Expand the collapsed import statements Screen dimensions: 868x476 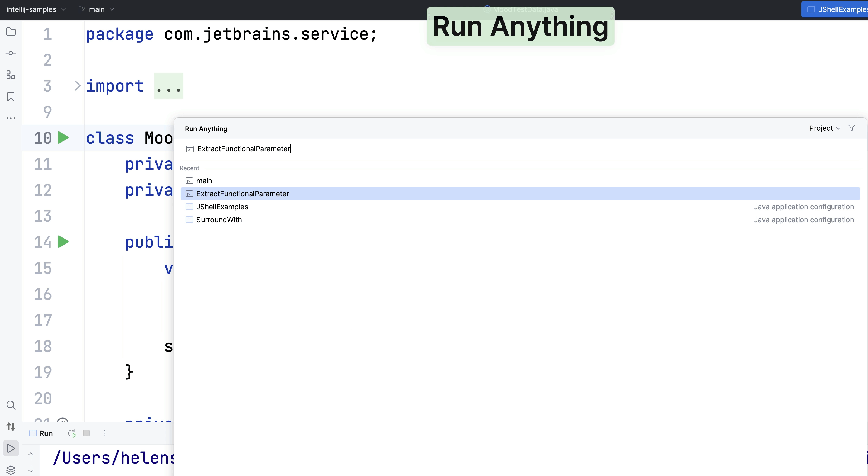pos(77,86)
